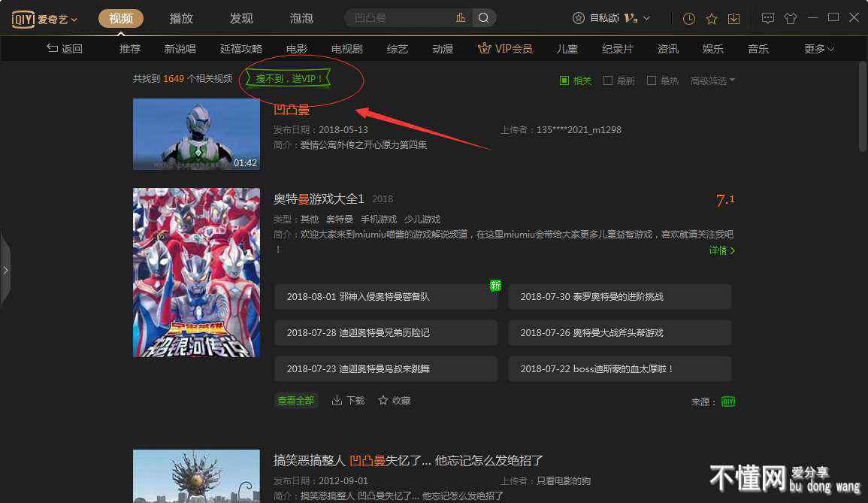Image resolution: width=868 pixels, height=503 pixels.
Task: Open the skin shirt icon
Action: (x=790, y=18)
